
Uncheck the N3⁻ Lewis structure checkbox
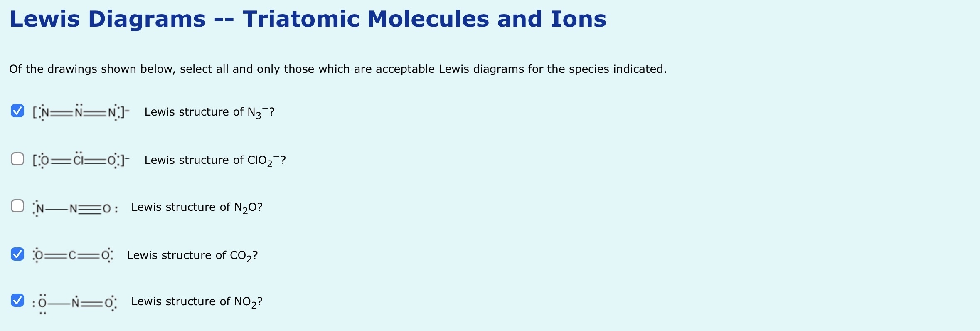click(x=17, y=111)
